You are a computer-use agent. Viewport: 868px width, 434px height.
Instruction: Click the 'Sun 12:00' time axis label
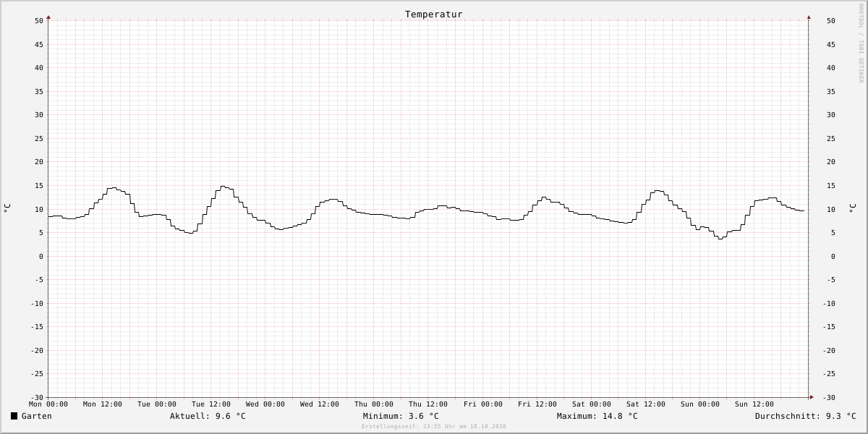tap(754, 404)
